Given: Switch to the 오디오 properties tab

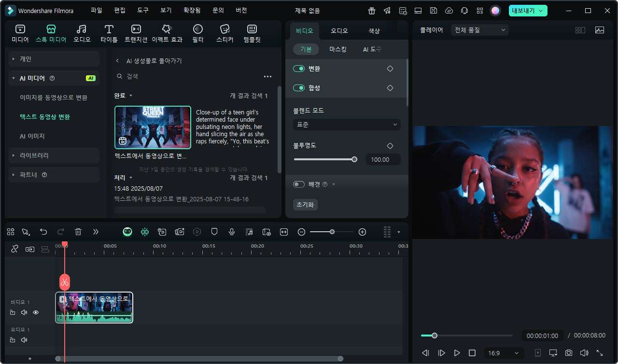Looking at the screenshot, I should [x=339, y=30].
